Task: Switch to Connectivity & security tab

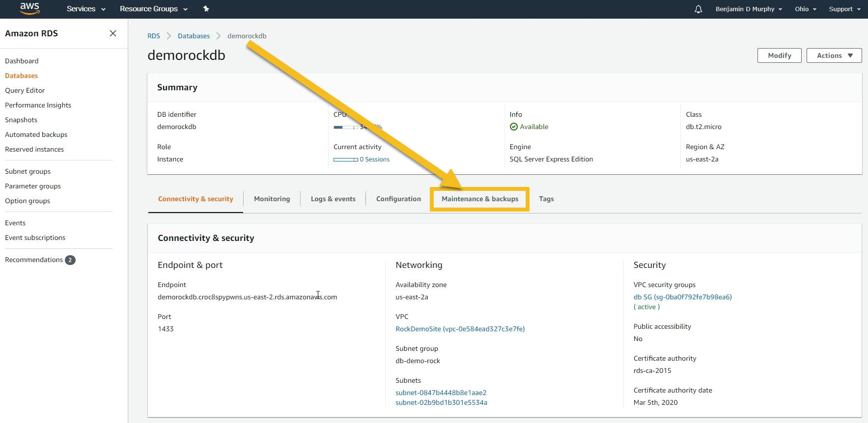Action: [x=196, y=199]
